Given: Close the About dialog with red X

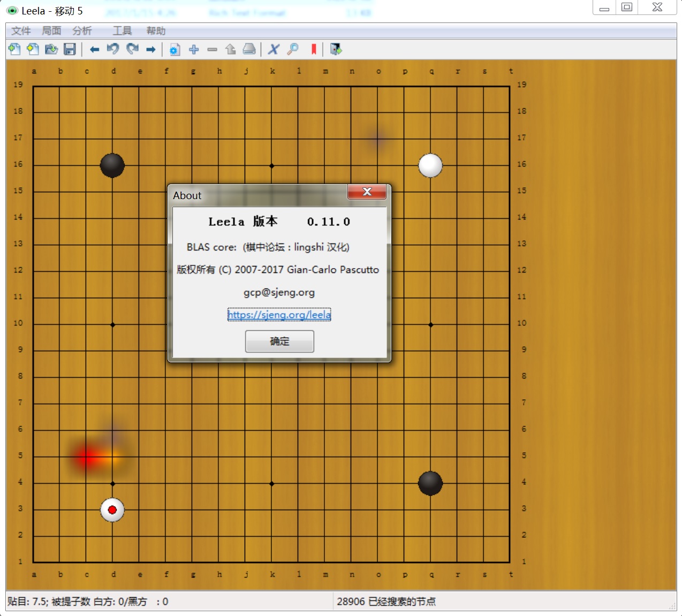Looking at the screenshot, I should [x=367, y=192].
